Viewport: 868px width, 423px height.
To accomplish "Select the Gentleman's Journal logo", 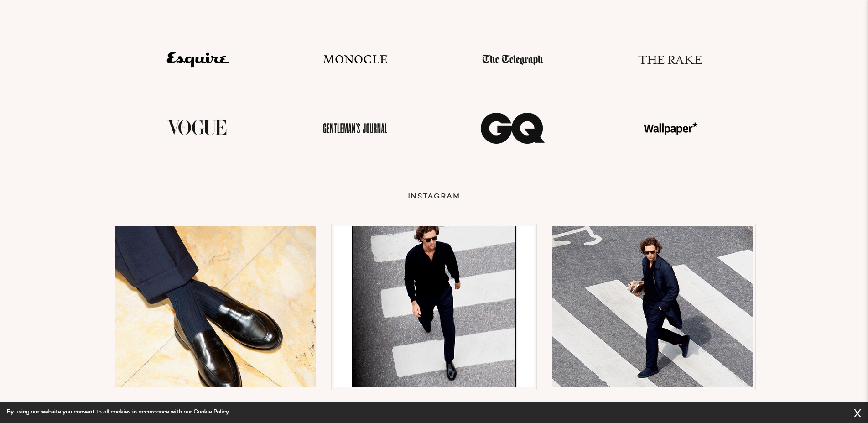I will pos(355,128).
